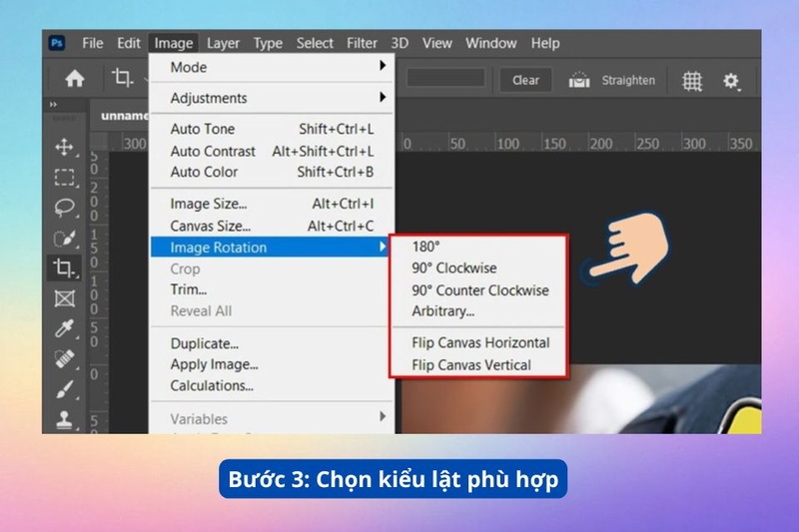Rotate image 90° Counter Clockwise
The image size is (799, 532).
click(x=478, y=290)
